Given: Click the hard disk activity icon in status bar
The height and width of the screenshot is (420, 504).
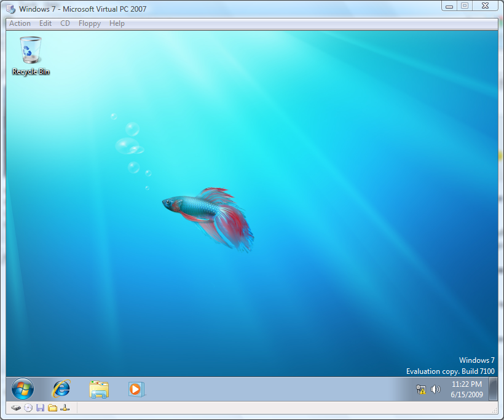Looking at the screenshot, I should tap(15, 408).
